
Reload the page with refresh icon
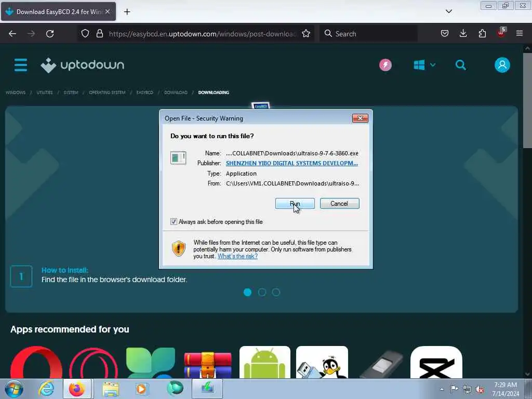[x=50, y=34]
